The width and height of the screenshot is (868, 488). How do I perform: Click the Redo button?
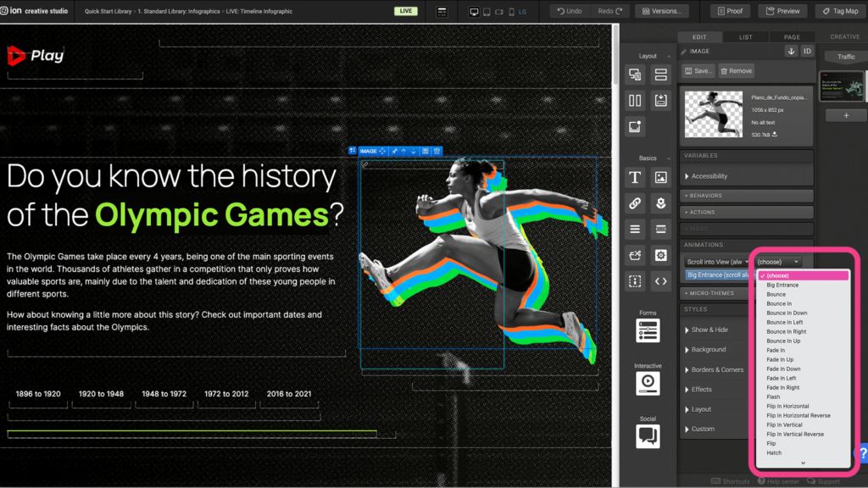pyautogui.click(x=610, y=11)
